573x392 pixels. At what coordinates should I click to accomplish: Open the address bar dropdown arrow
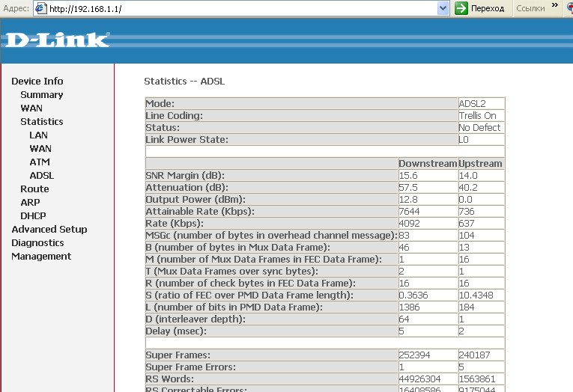443,8
